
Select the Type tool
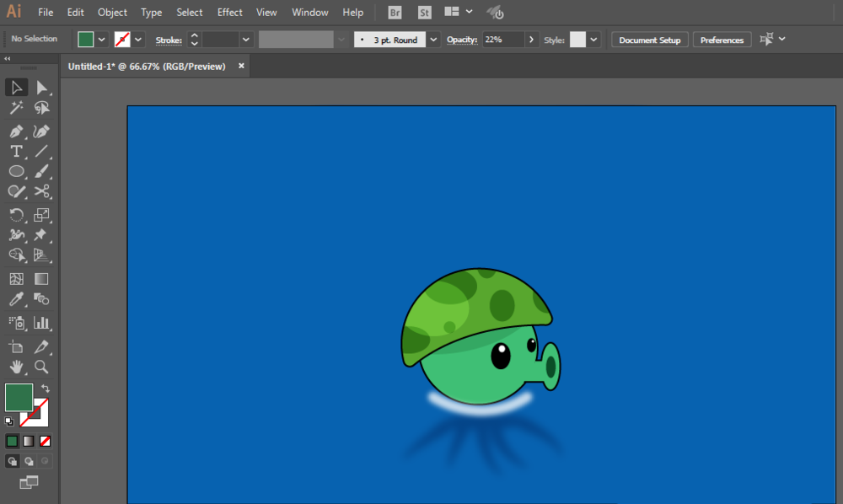[16, 152]
